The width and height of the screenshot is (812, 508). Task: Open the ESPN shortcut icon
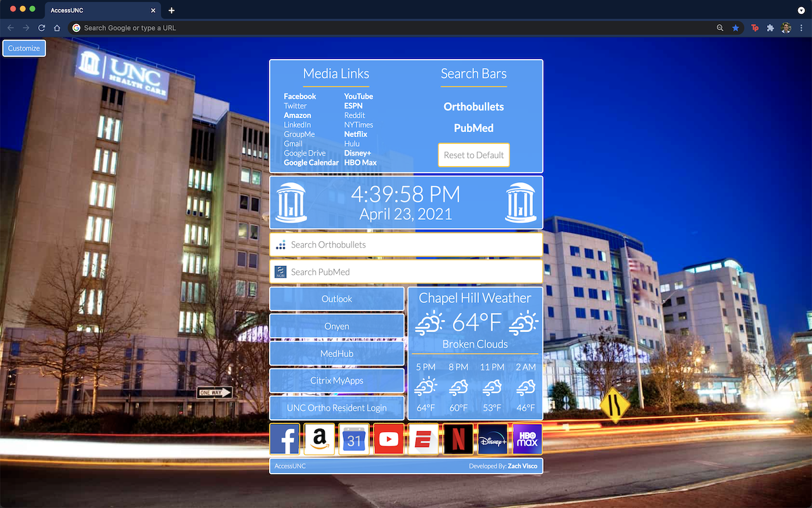click(x=423, y=439)
